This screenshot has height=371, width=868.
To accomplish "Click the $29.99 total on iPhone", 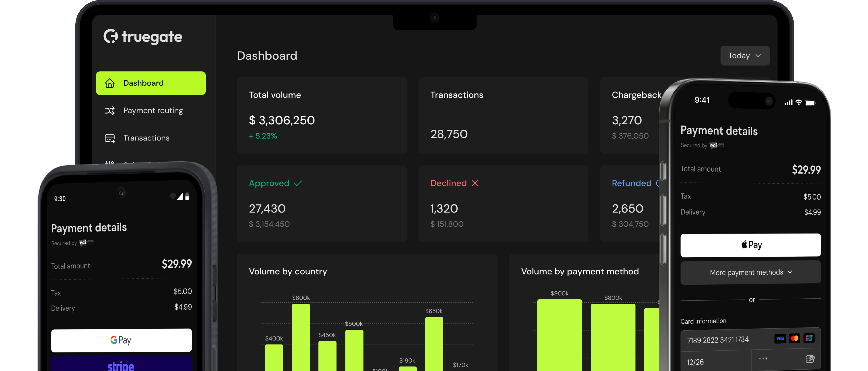I will [806, 170].
